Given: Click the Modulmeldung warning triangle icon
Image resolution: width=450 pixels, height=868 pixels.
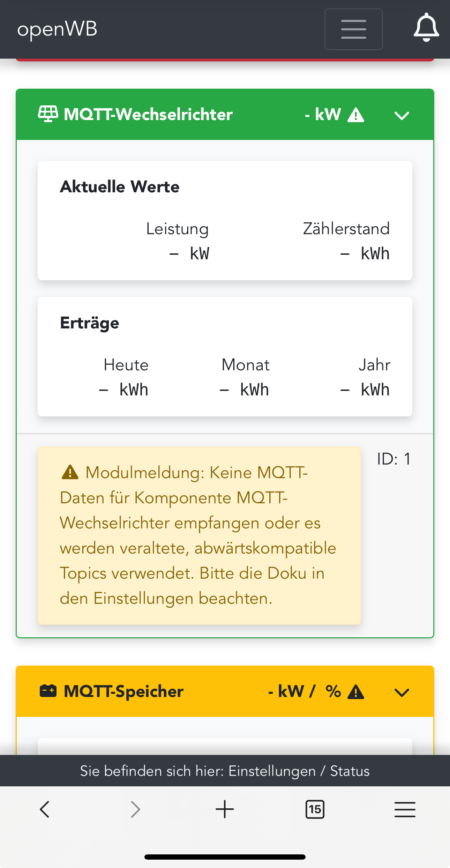Looking at the screenshot, I should [x=70, y=472].
